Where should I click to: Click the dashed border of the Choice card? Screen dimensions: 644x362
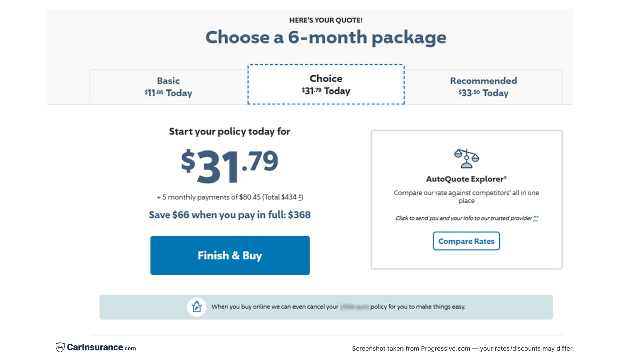pyautogui.click(x=325, y=65)
